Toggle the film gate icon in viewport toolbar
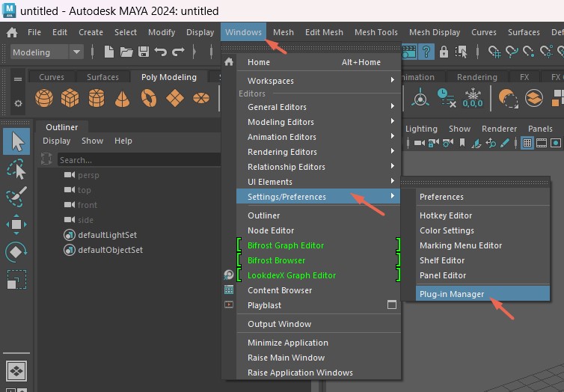 tap(542, 143)
